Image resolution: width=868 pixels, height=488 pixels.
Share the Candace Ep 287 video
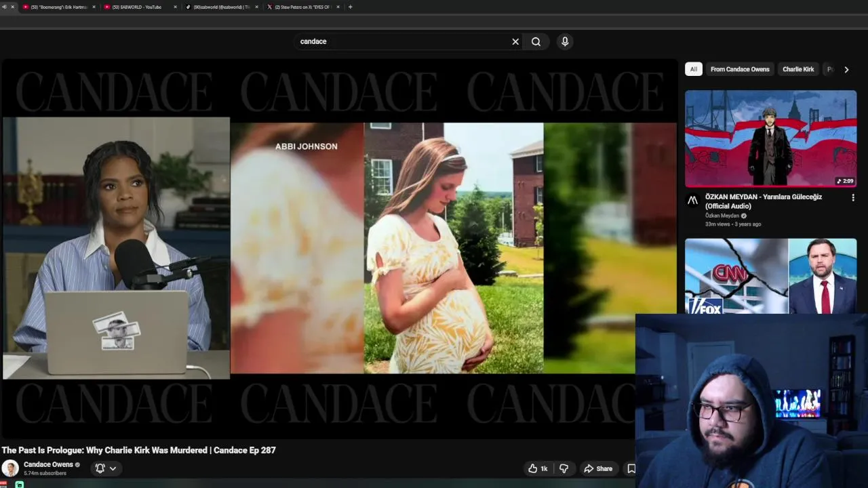598,468
